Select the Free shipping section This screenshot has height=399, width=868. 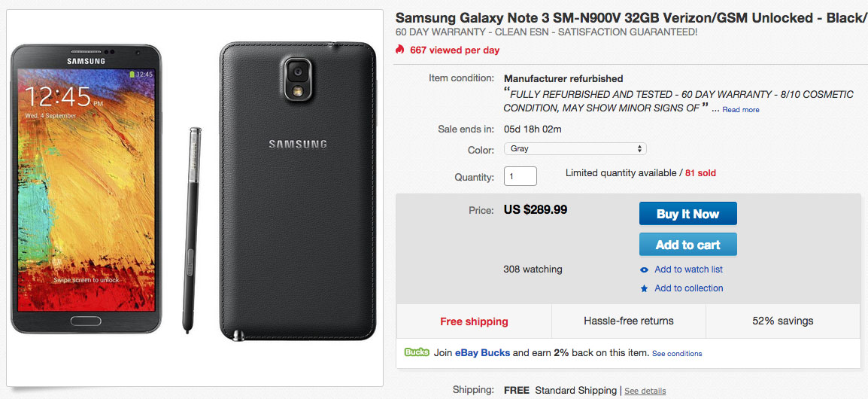pyautogui.click(x=474, y=321)
